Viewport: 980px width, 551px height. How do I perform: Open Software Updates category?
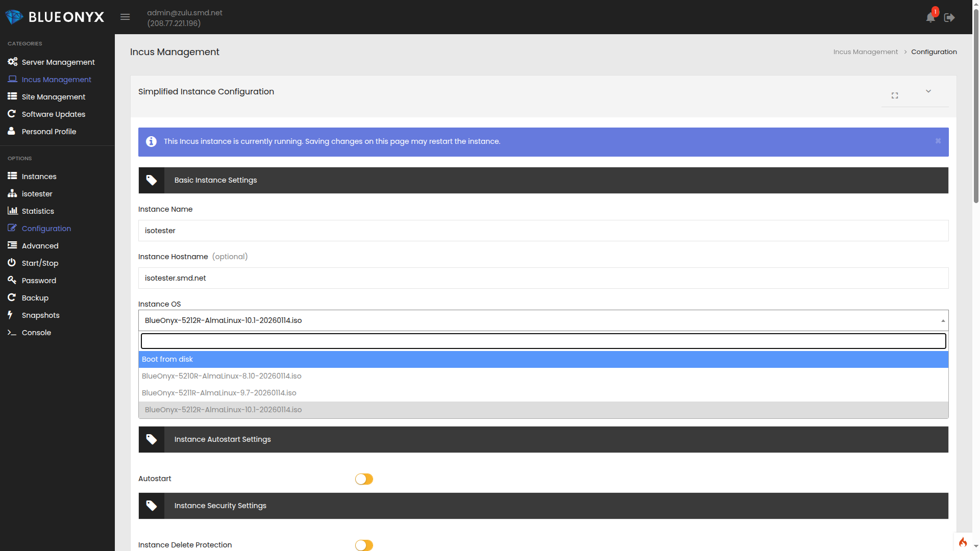(x=54, y=114)
